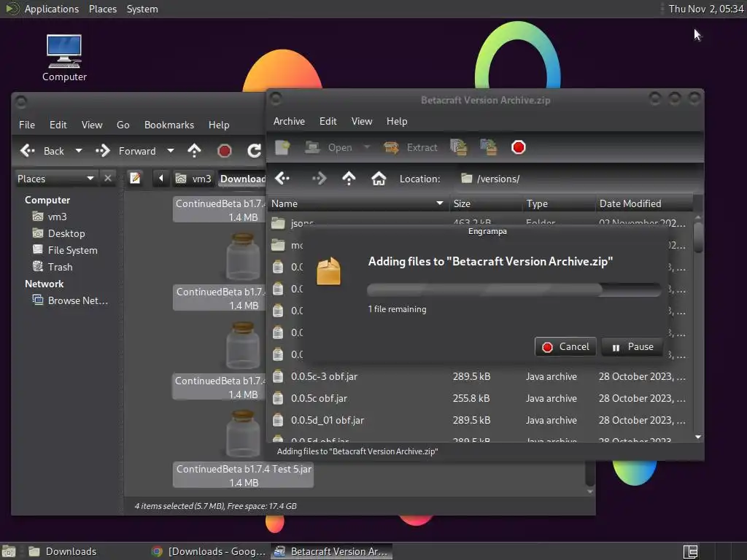Click the clock in top panel

[706, 9]
